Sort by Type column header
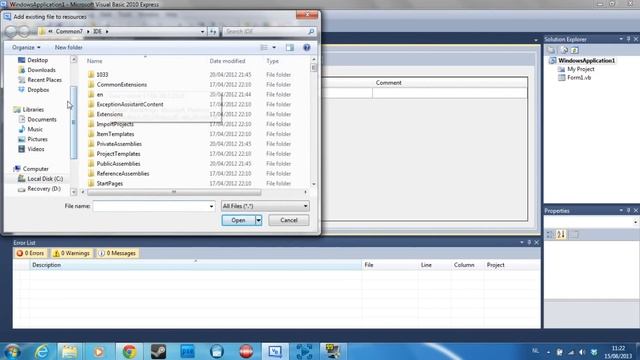640x360 pixels. (x=272, y=61)
